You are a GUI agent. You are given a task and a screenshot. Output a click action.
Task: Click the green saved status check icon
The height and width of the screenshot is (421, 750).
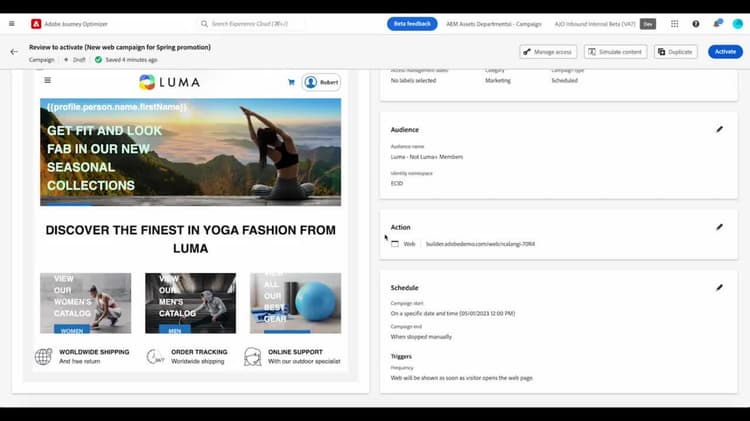(x=98, y=60)
